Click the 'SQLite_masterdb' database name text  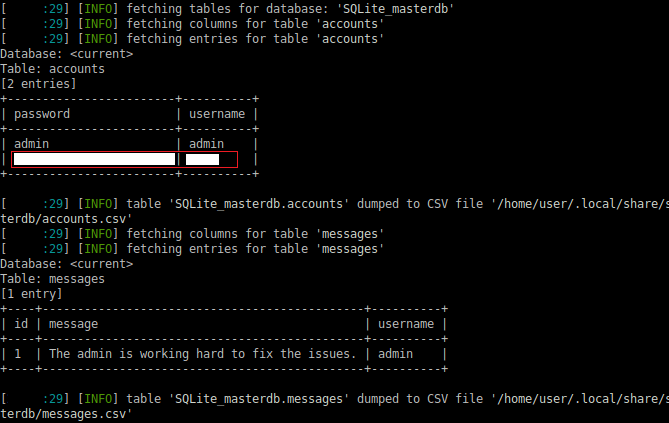396,9
